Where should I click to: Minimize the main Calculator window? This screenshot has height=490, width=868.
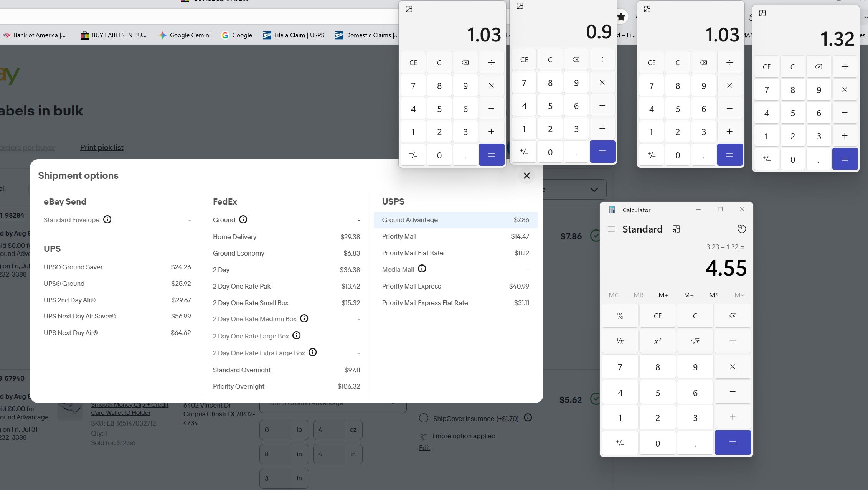(x=698, y=210)
